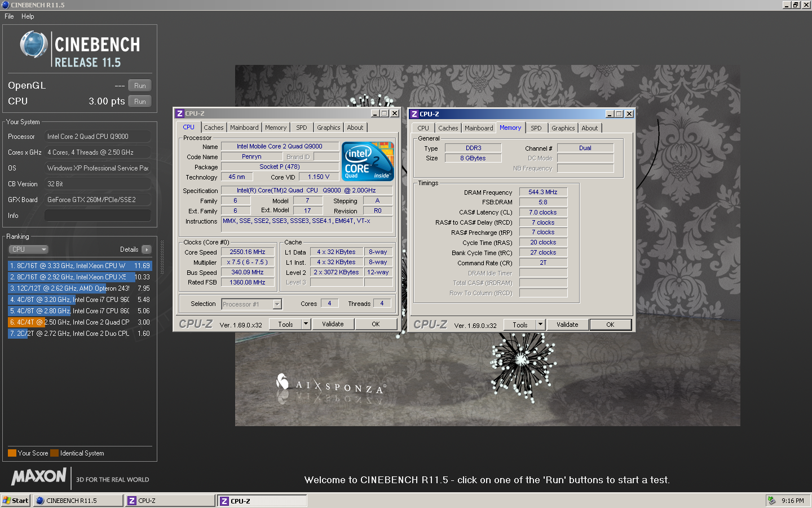Restore down the Cinebench window
The height and width of the screenshot is (508, 812).
click(x=796, y=5)
